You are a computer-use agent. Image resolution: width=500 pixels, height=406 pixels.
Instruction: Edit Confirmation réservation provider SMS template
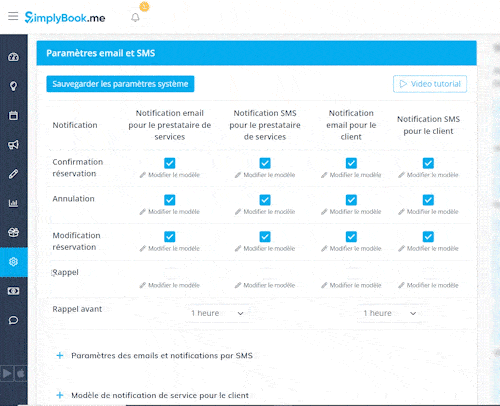tap(265, 175)
